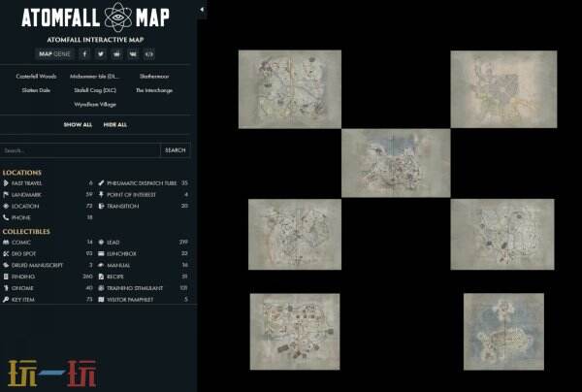Open the bottom-left map tile with buildings
Screen dimensions: 582x392
coord(295,332)
